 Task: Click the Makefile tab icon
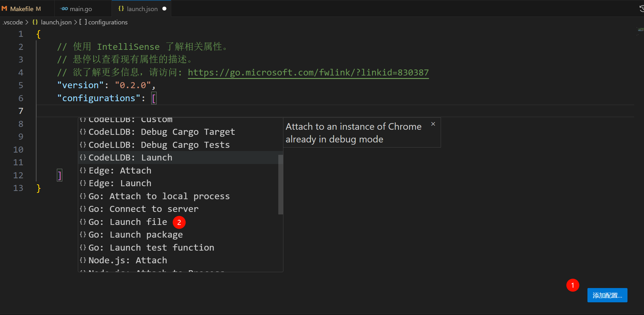pyautogui.click(x=4, y=9)
